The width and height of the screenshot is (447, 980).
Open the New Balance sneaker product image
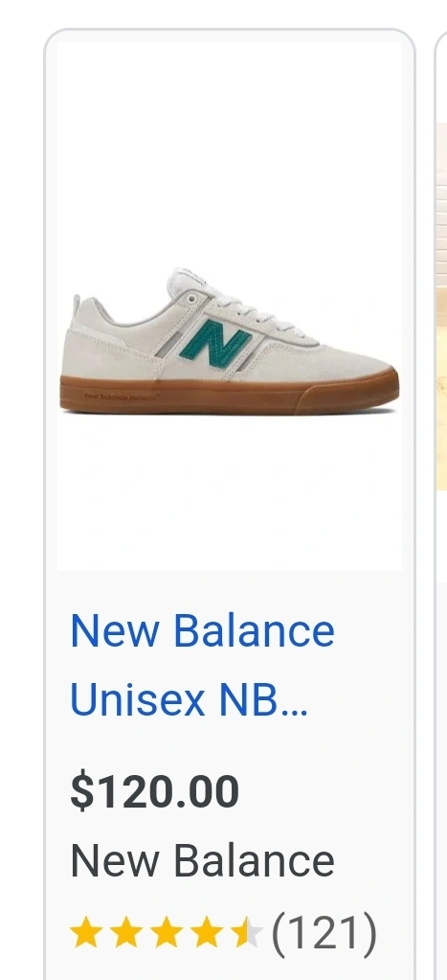(229, 307)
